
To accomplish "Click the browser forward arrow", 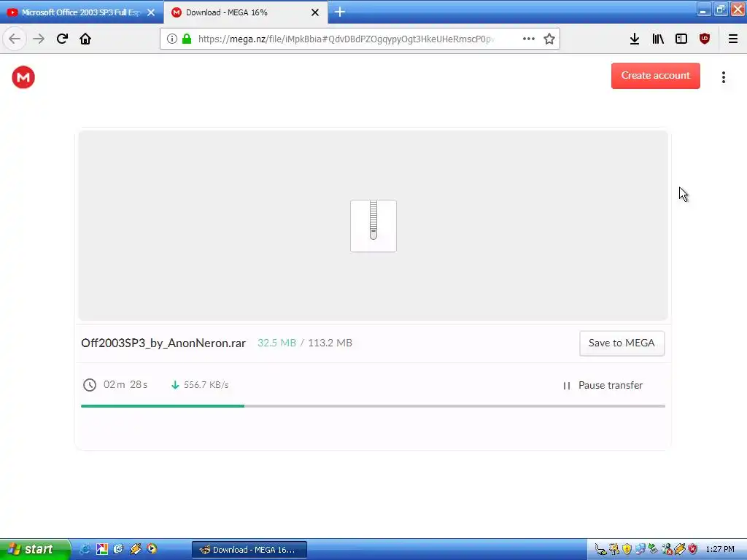I will click(x=39, y=39).
